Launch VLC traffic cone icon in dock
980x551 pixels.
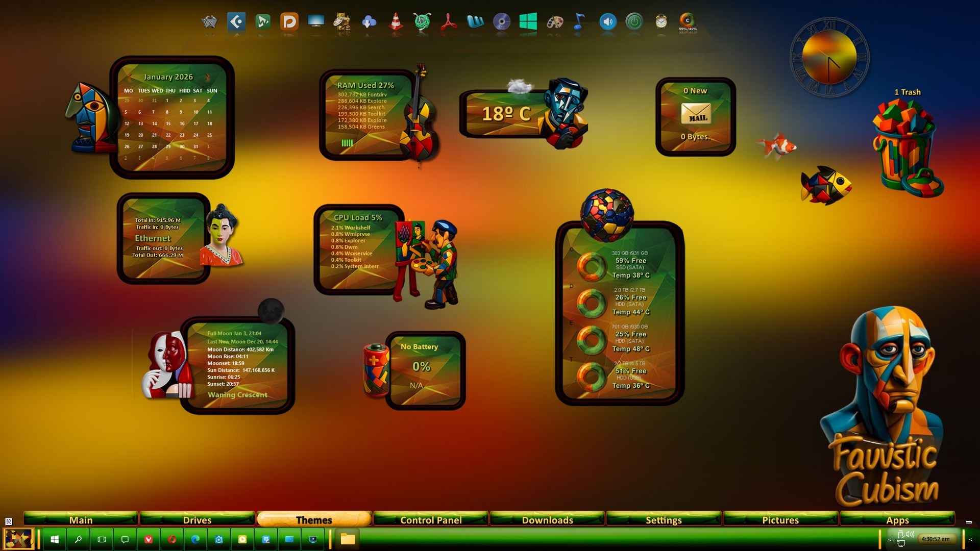[x=396, y=22]
